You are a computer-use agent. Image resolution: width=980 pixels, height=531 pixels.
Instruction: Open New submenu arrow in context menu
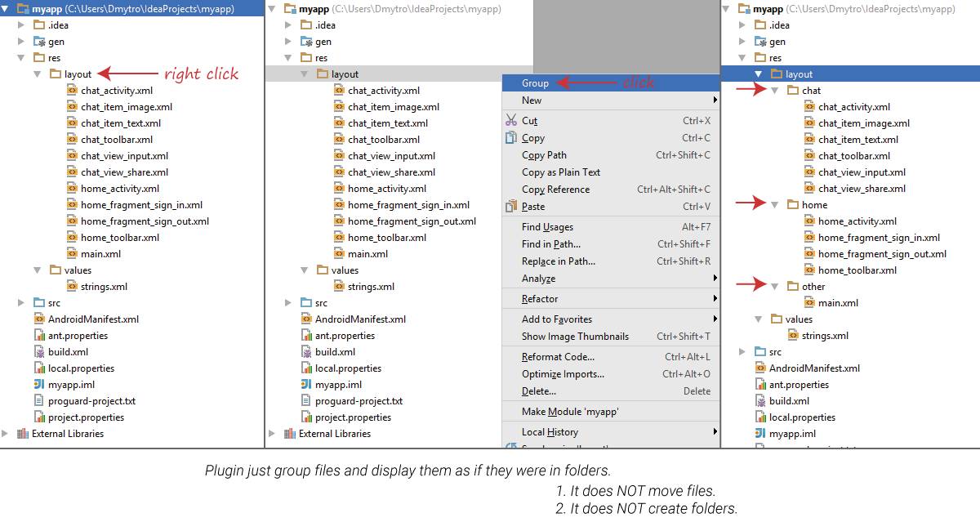coord(715,100)
